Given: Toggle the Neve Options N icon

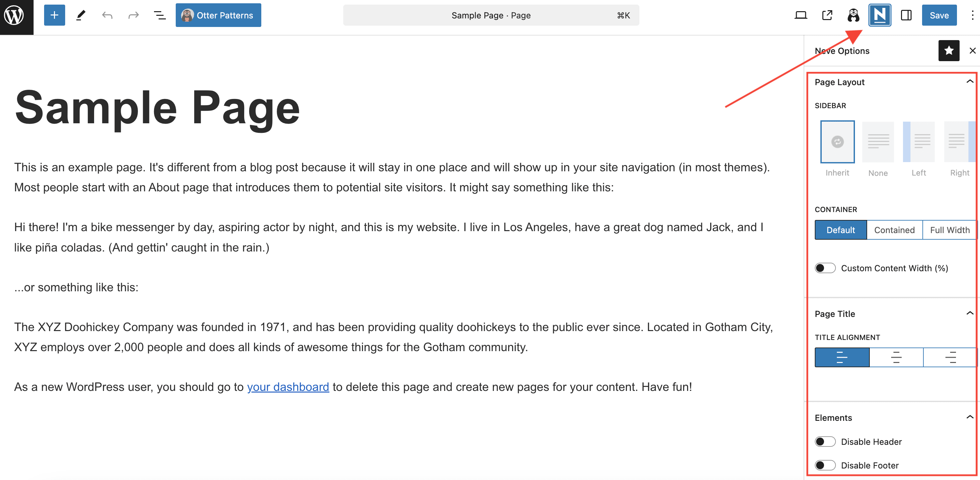Looking at the screenshot, I should (x=880, y=15).
